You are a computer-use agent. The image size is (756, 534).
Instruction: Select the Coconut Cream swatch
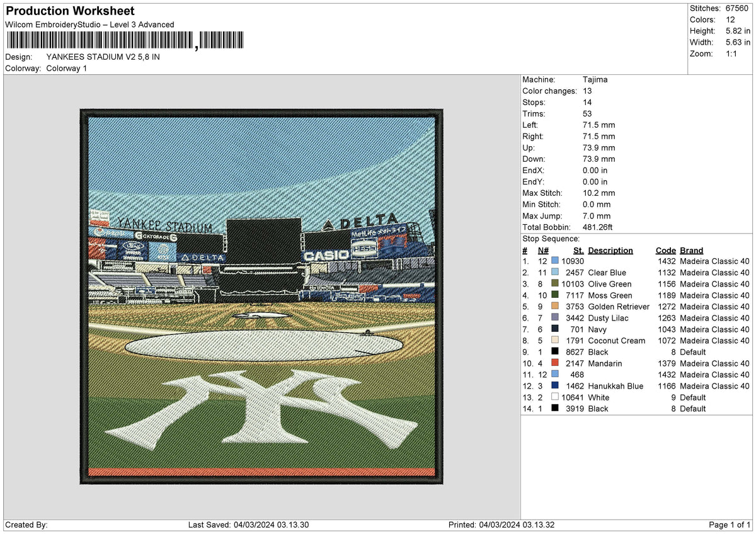[554, 341]
